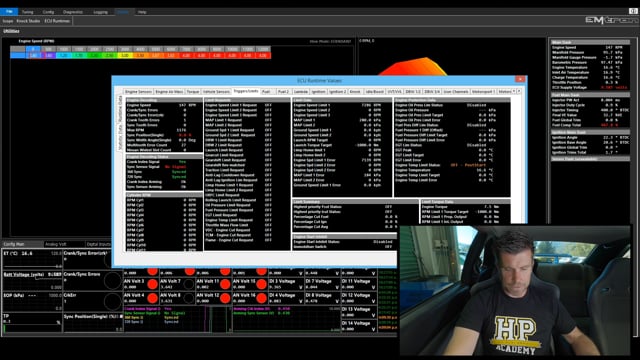Select the Batt Voltage gauge label
This screenshot has width=640, height=360.
tap(24, 275)
